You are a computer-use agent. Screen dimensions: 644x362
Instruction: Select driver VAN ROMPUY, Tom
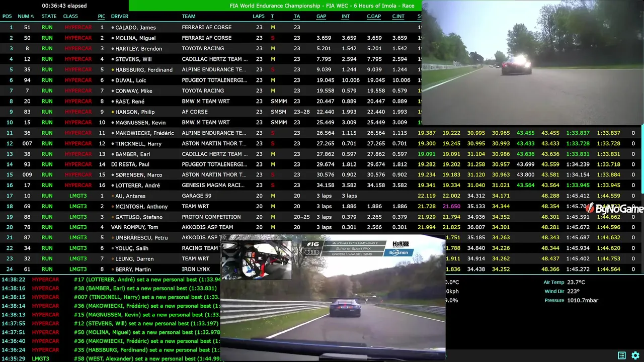[x=134, y=227]
